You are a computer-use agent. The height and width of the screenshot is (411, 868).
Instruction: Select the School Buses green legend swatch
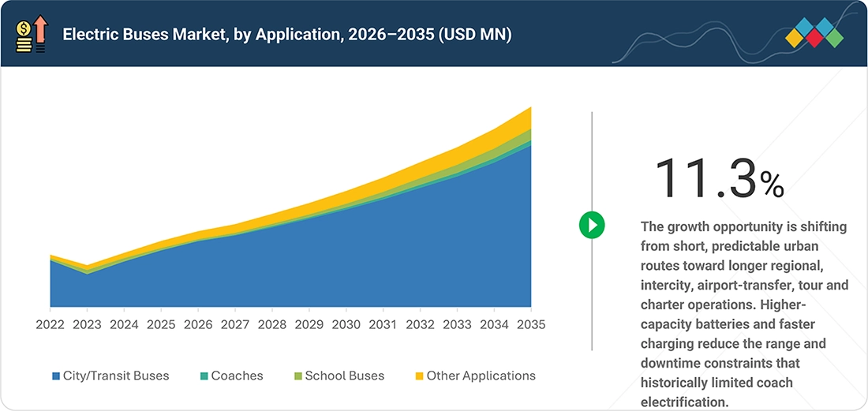pyautogui.click(x=297, y=376)
